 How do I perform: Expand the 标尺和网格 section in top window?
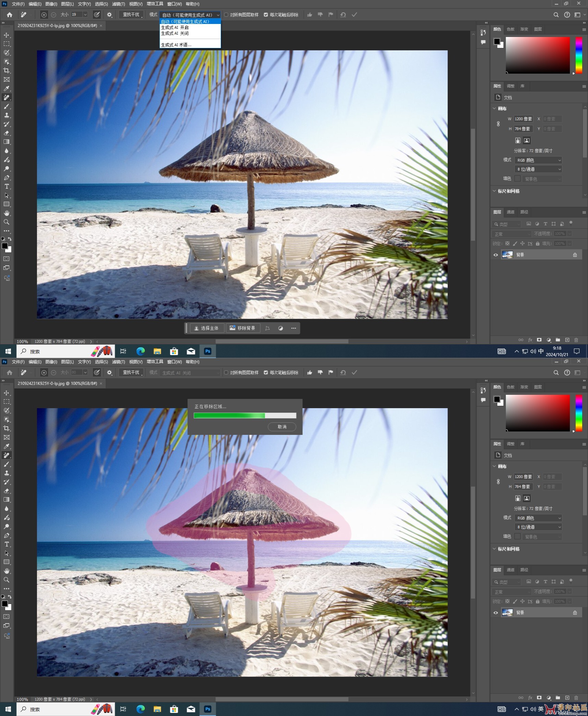494,191
